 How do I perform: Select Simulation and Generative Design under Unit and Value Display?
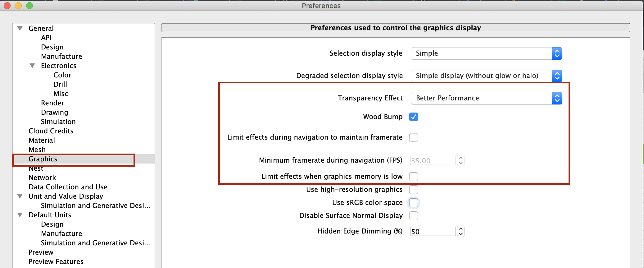click(96, 206)
